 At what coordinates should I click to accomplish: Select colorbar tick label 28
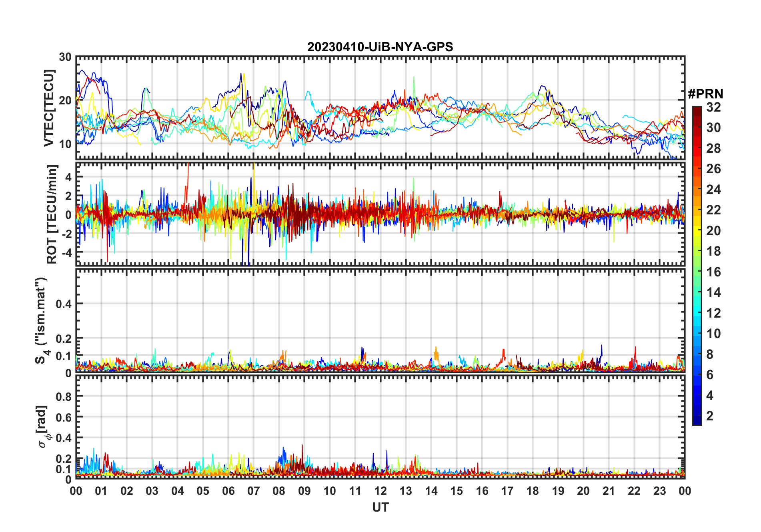(713, 148)
